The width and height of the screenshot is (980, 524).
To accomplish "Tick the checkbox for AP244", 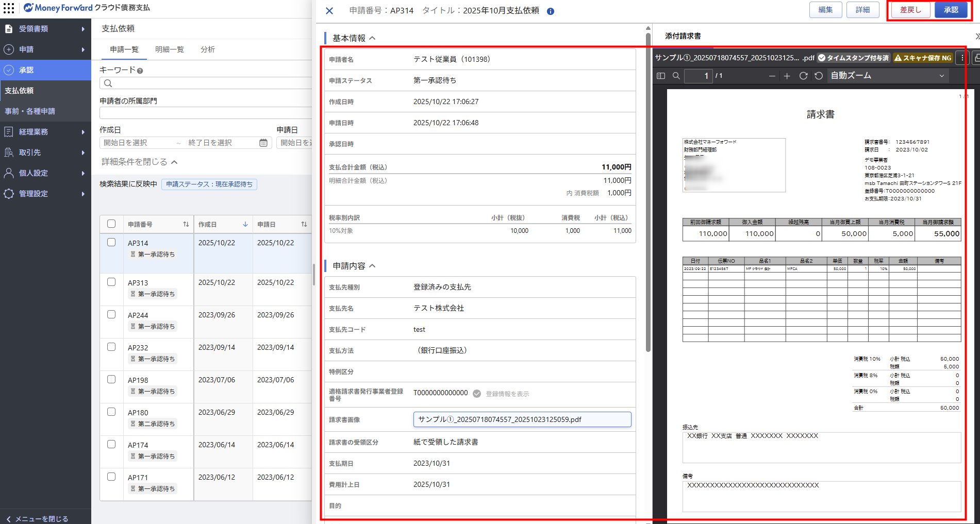I will point(111,314).
